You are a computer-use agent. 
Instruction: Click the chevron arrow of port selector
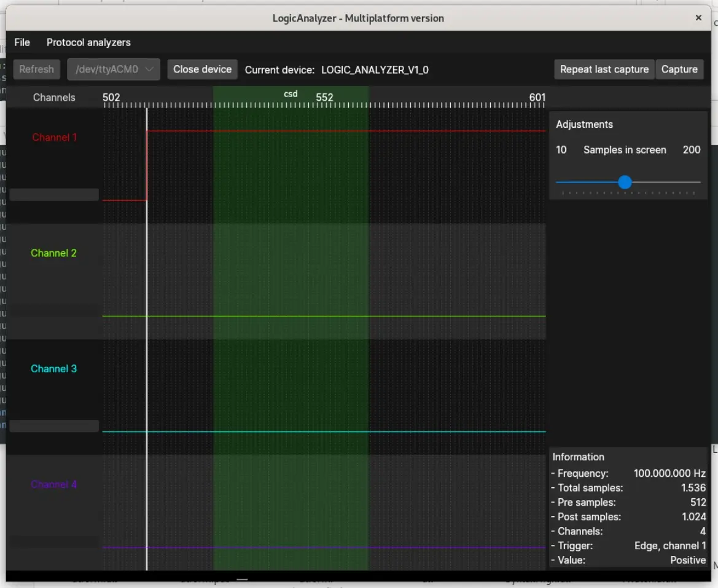149,69
